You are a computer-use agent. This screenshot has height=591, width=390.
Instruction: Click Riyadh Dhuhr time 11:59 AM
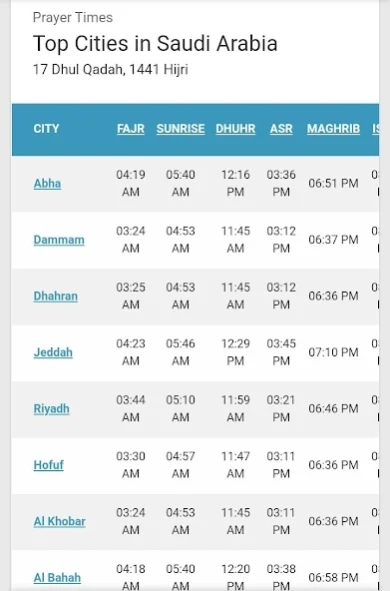236,409
